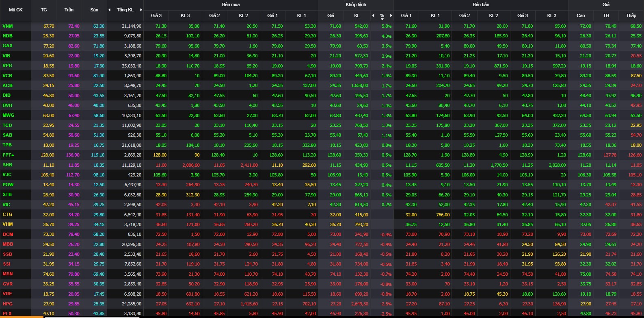Image resolution: width=644 pixels, height=318 pixels.
Task: Click the KL 3 header under Bên bán
Action: click(x=551, y=15)
